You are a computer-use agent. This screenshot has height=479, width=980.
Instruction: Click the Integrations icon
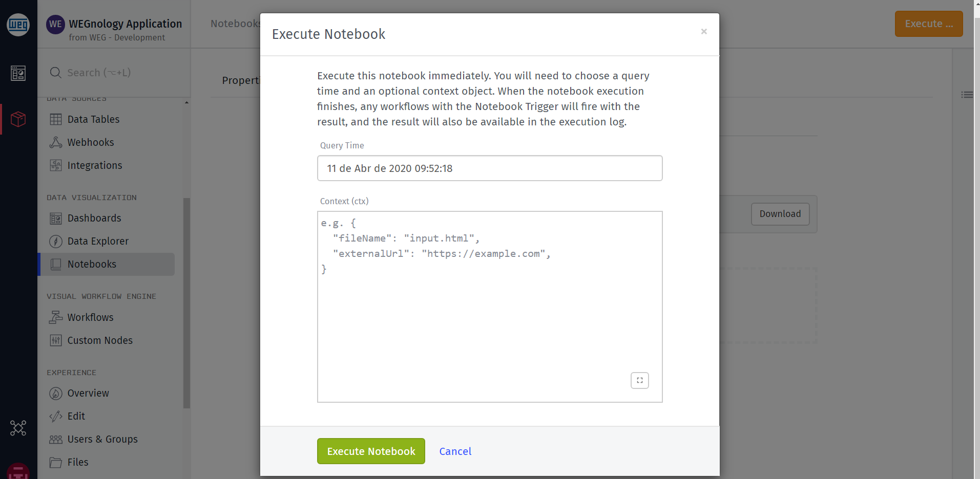[56, 165]
